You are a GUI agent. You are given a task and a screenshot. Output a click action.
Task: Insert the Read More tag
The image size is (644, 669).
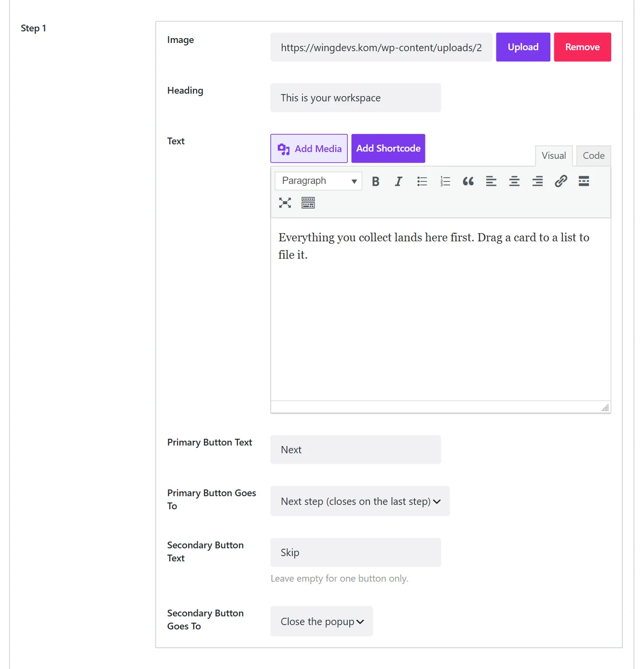point(584,181)
